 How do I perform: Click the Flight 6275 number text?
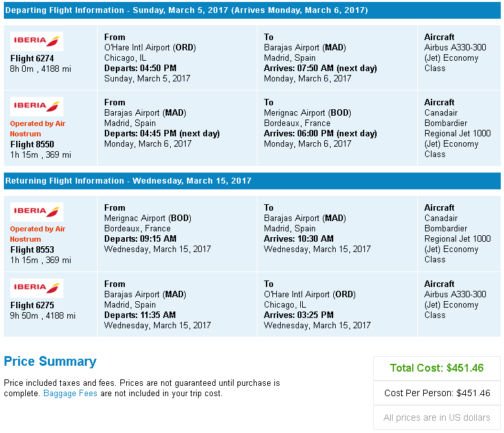[x=32, y=305]
